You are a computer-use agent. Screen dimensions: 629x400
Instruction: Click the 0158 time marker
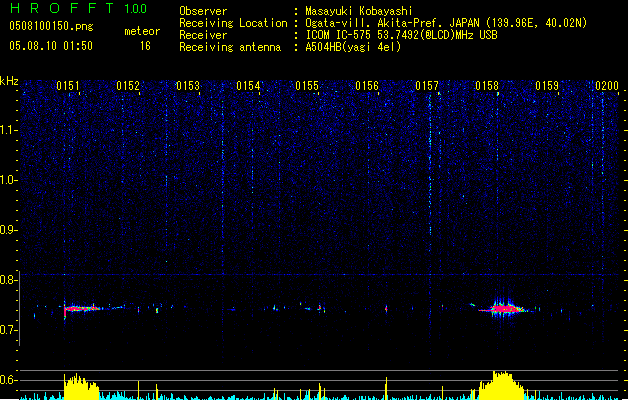[487, 85]
